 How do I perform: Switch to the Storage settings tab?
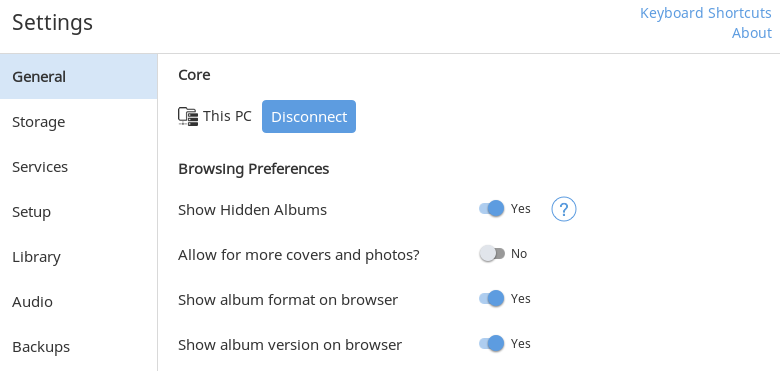pos(79,122)
